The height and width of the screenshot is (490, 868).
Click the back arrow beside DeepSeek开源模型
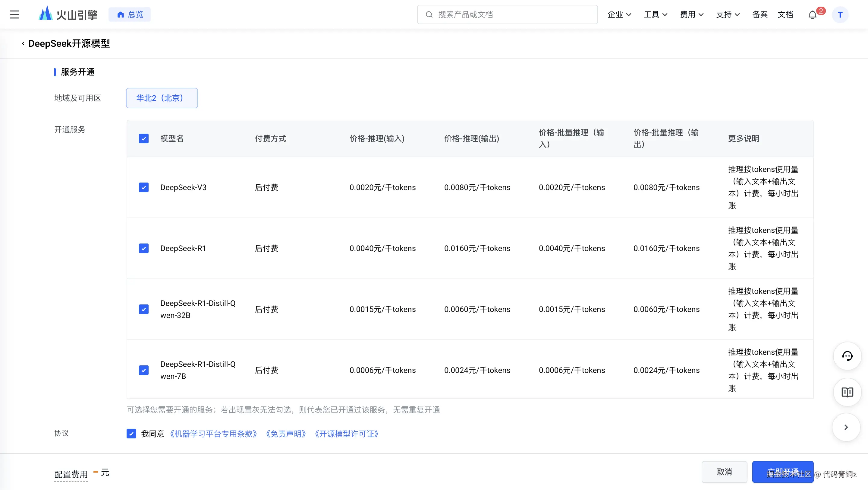click(23, 43)
